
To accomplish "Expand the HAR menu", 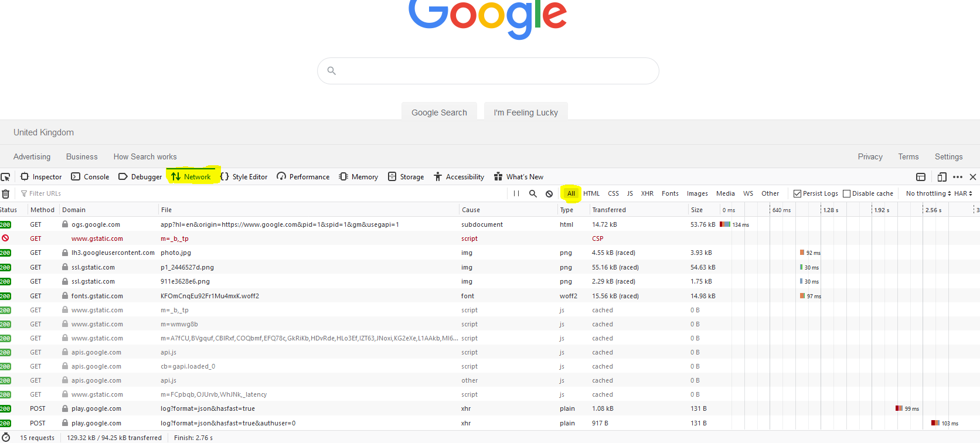I will click(963, 193).
